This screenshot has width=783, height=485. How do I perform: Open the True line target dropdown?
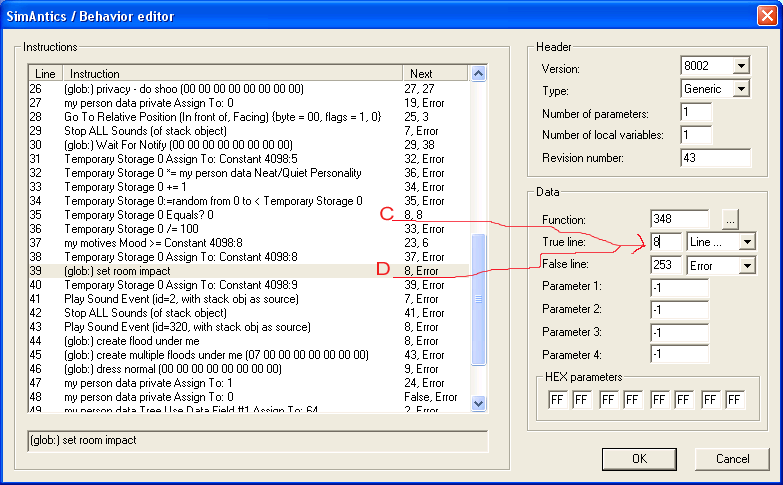pos(747,242)
